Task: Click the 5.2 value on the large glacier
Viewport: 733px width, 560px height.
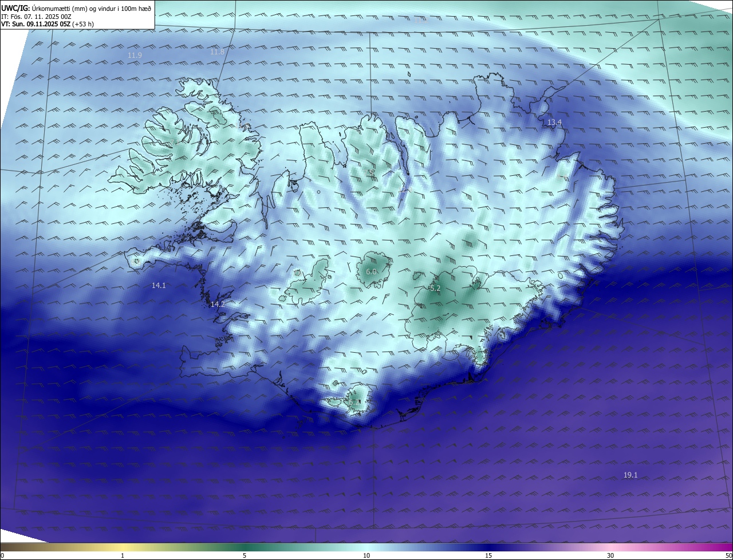Action: 435,289
